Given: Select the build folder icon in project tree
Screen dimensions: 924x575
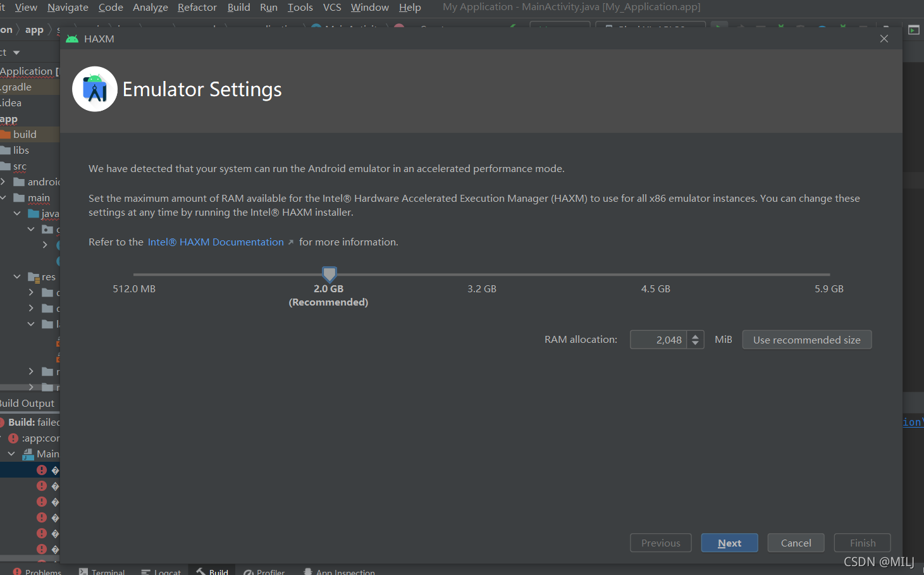Looking at the screenshot, I should coord(6,134).
